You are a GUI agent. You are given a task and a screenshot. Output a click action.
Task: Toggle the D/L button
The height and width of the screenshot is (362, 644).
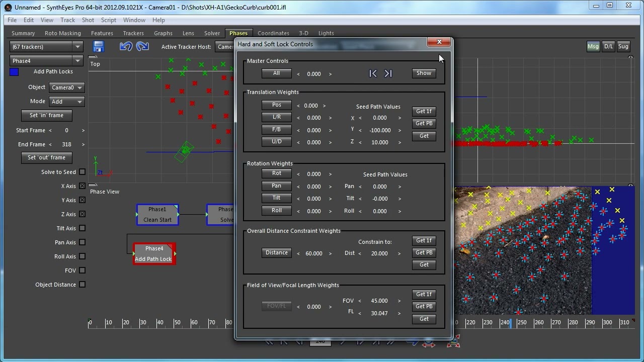608,47
